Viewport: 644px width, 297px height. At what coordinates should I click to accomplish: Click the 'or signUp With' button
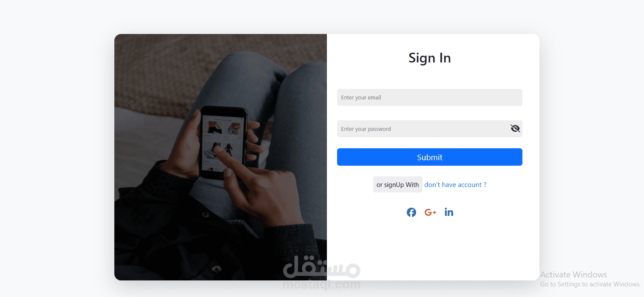(x=397, y=184)
